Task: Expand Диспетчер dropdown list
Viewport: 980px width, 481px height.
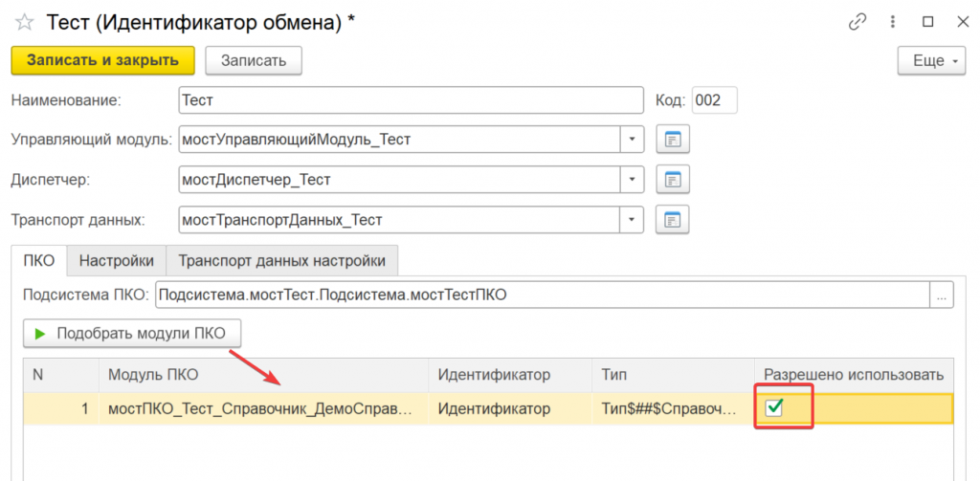Action: pyautogui.click(x=632, y=180)
